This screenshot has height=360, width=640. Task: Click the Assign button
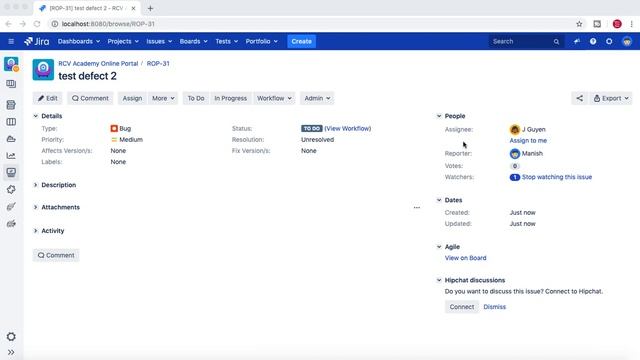coord(132,98)
